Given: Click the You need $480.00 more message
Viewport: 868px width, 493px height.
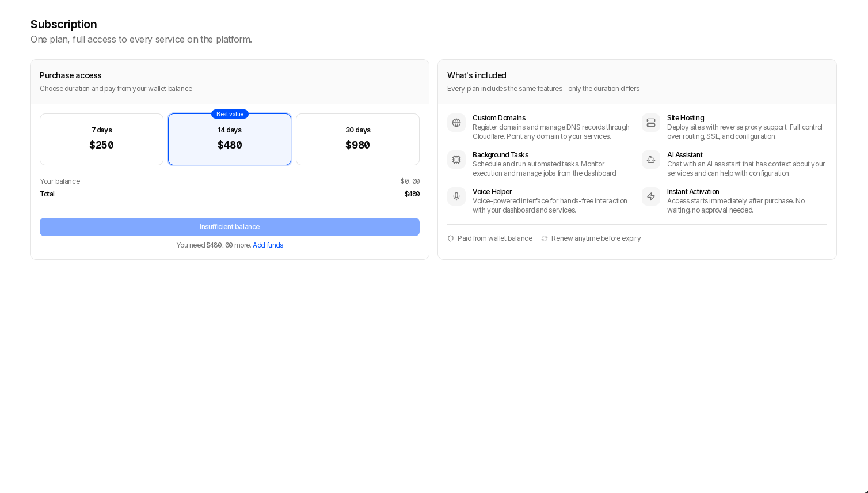Looking at the screenshot, I should pos(214,245).
